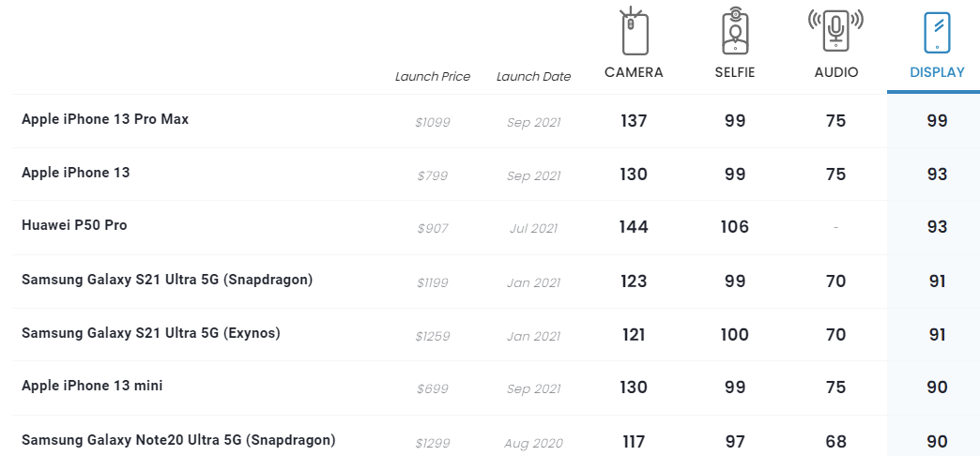Viewport: 980px width, 456px height.
Task: Sort by the CAMERA tab label
Action: 634,72
